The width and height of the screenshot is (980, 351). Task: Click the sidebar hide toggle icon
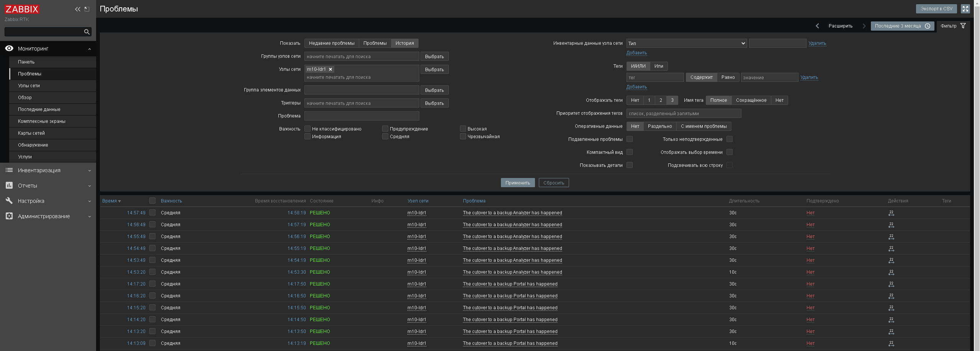click(x=87, y=9)
